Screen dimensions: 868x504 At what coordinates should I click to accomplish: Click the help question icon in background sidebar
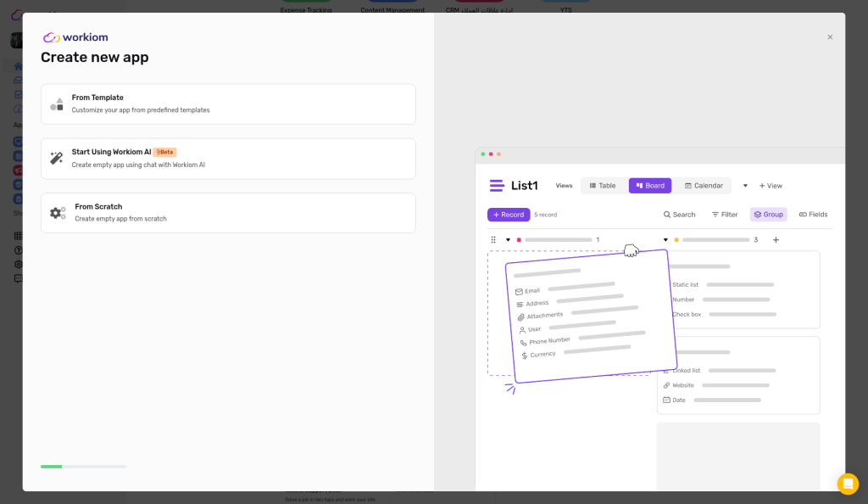[18, 250]
